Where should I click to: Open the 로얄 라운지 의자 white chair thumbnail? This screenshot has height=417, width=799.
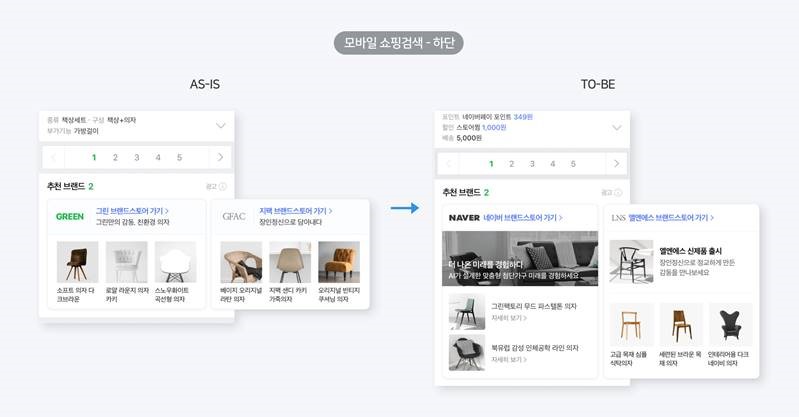(126, 262)
